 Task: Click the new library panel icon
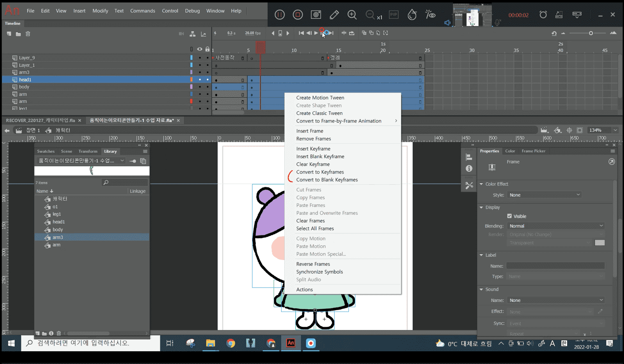(x=143, y=161)
